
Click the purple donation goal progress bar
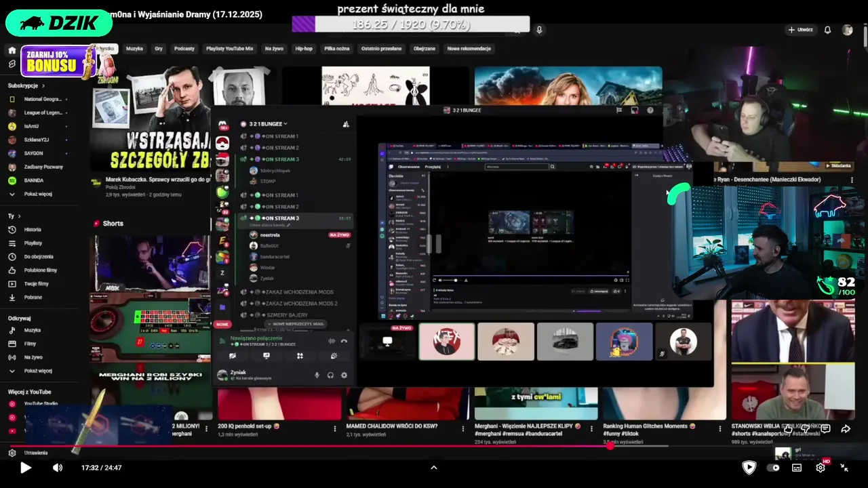pos(410,24)
